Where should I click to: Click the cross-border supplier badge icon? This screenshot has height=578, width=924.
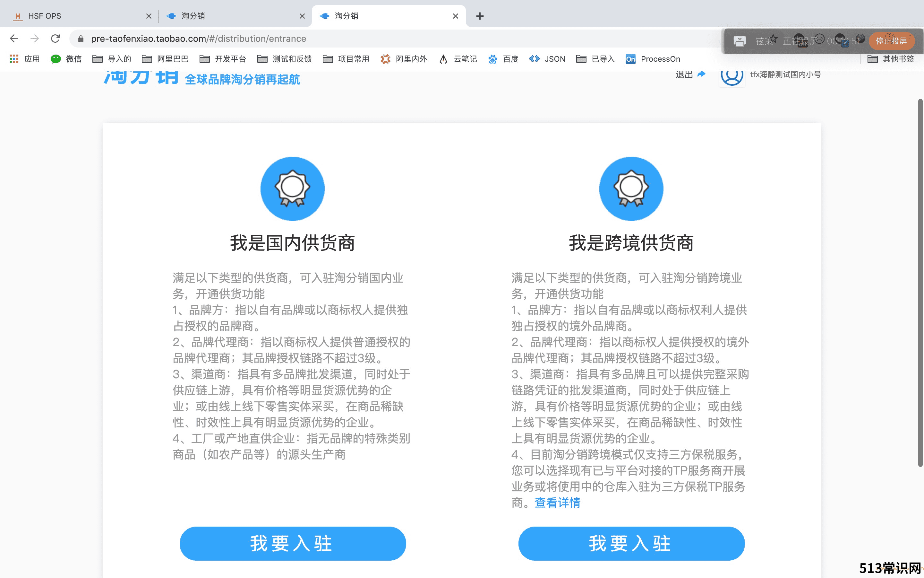pos(631,188)
